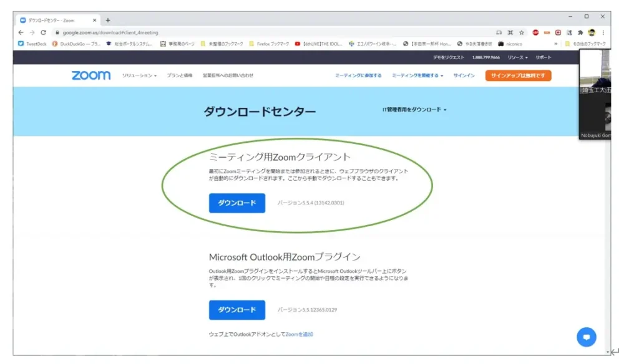Open the Chrome extensions puzzle icon
The image size is (639, 364).
(580, 32)
